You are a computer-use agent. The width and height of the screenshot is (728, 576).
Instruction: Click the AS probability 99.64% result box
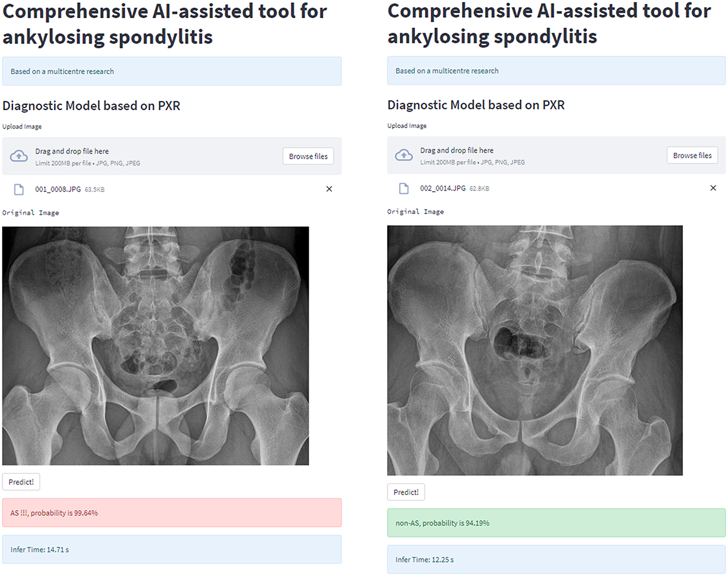pyautogui.click(x=172, y=513)
